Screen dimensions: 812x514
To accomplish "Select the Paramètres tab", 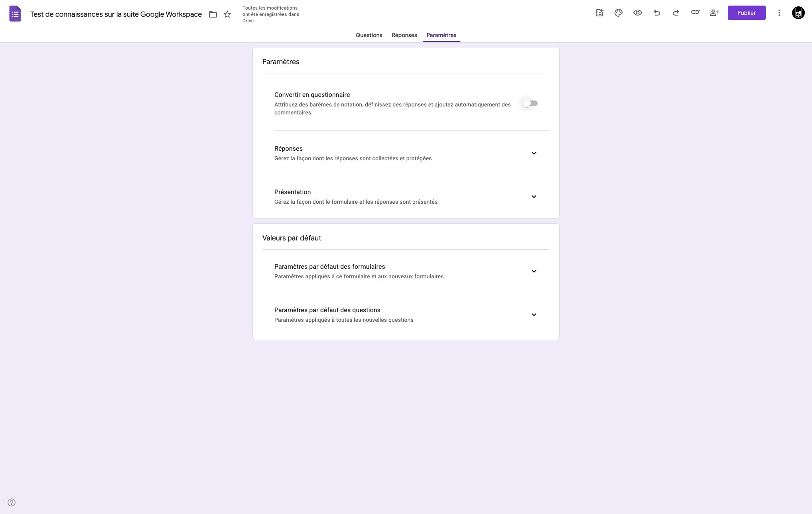I will (441, 35).
